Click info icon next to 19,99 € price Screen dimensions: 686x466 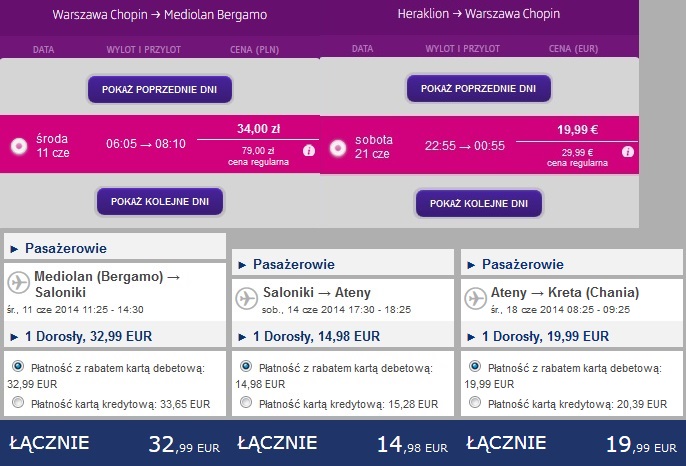(628, 152)
